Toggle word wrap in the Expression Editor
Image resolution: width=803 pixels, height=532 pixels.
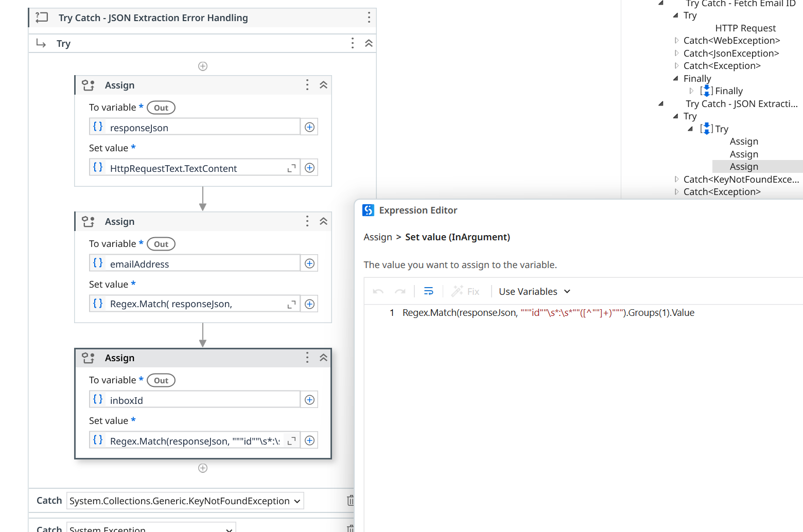(x=429, y=291)
